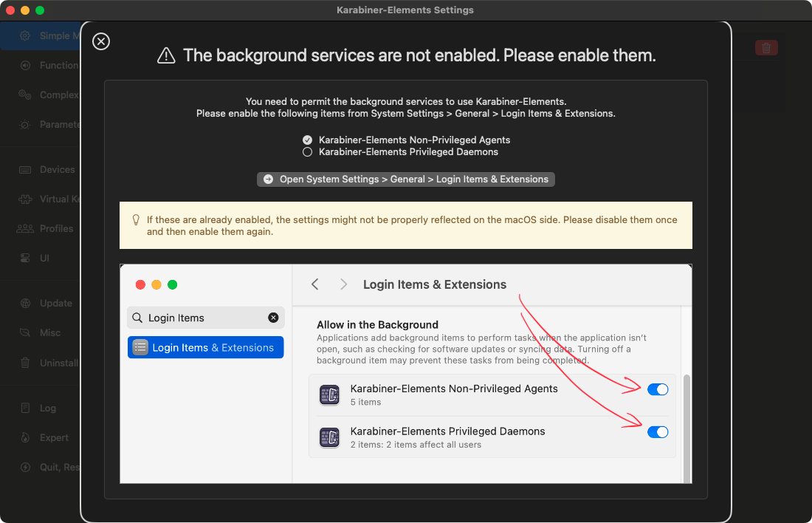Click "The background services are not enabled" heading

click(419, 55)
